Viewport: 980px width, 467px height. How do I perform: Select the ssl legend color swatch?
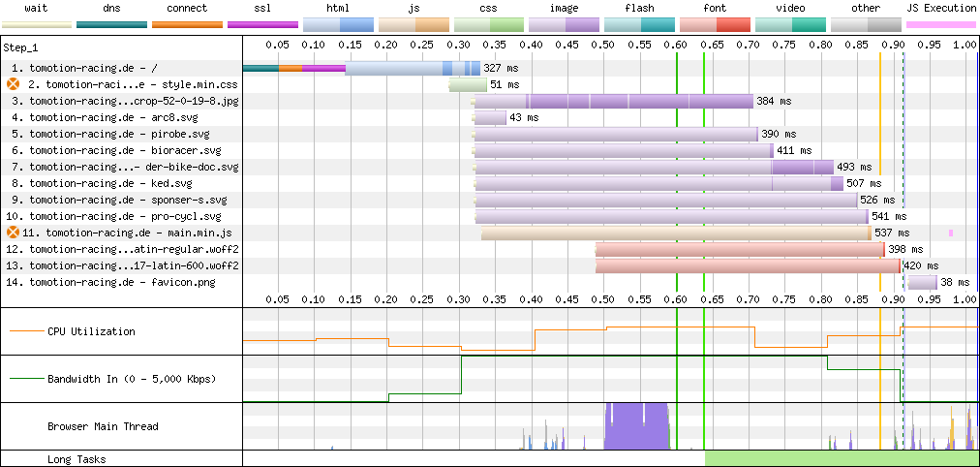tap(262, 25)
